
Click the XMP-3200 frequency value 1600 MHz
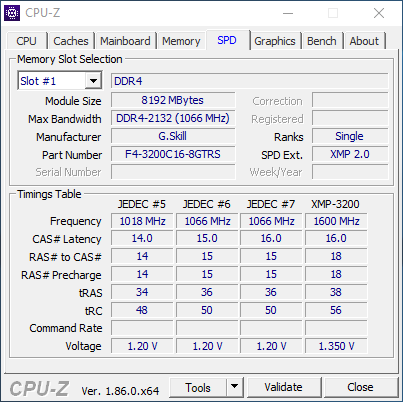[336, 221]
